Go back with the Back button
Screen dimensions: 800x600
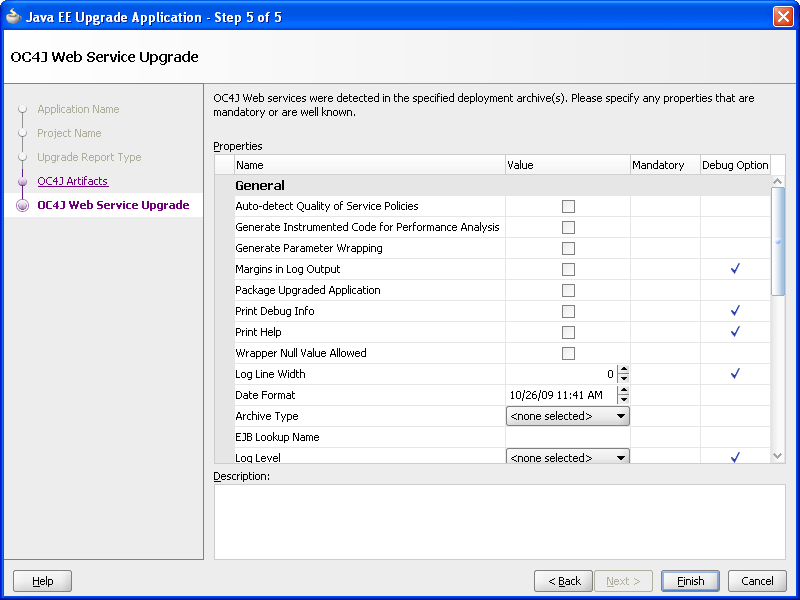pos(563,581)
